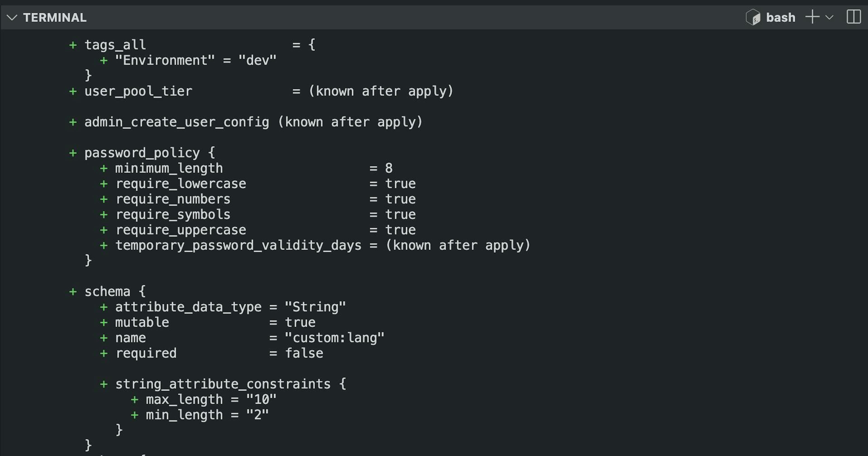This screenshot has width=868, height=456.
Task: Open the launch profile dropdown chevron
Action: pos(830,17)
